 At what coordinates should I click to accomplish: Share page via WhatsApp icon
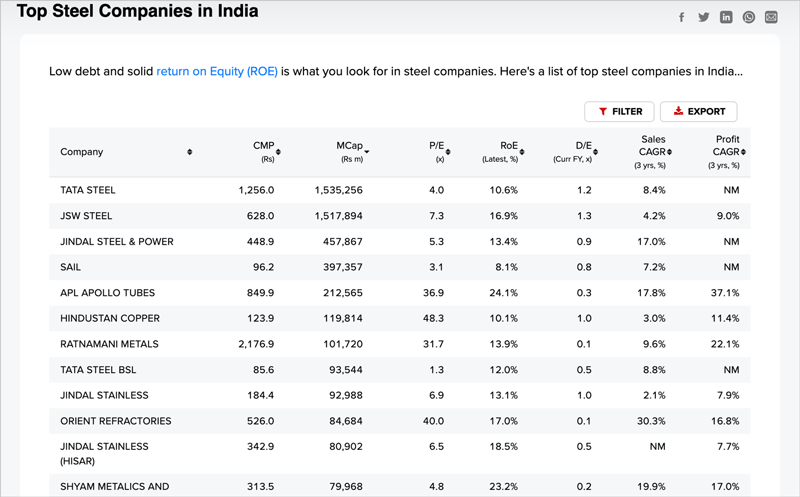tap(748, 17)
